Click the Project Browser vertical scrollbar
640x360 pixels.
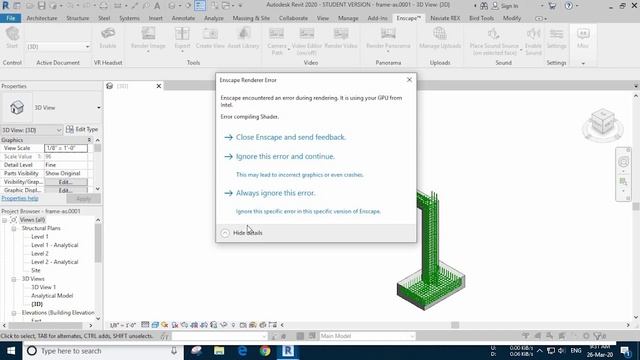98,243
